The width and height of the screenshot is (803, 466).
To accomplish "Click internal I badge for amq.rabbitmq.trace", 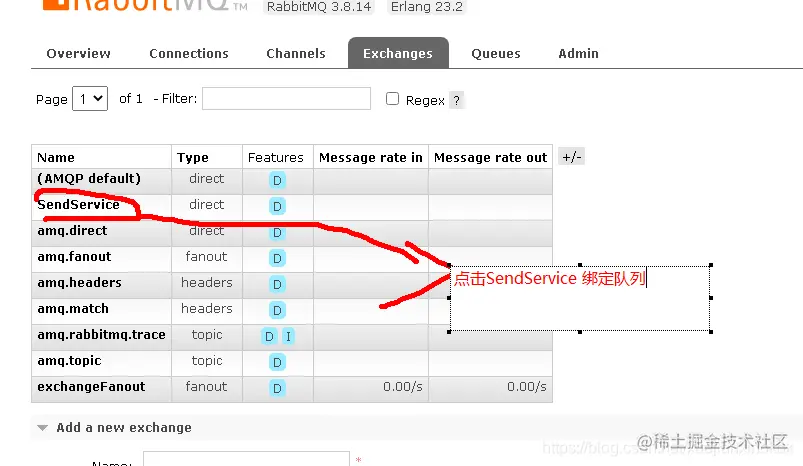I will 288,336.
